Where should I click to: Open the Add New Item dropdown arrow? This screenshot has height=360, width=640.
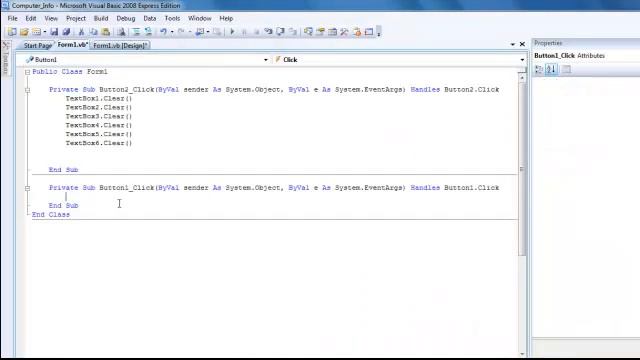[44, 32]
